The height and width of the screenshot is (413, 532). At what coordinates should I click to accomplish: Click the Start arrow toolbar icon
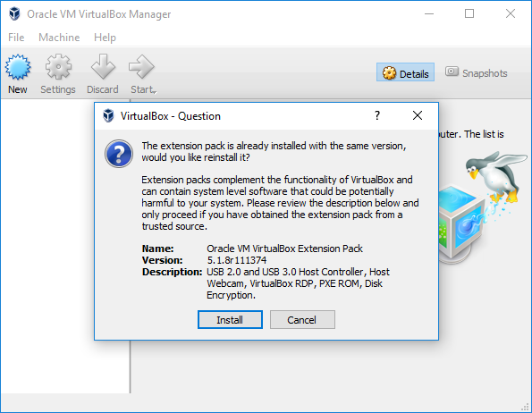tap(141, 66)
